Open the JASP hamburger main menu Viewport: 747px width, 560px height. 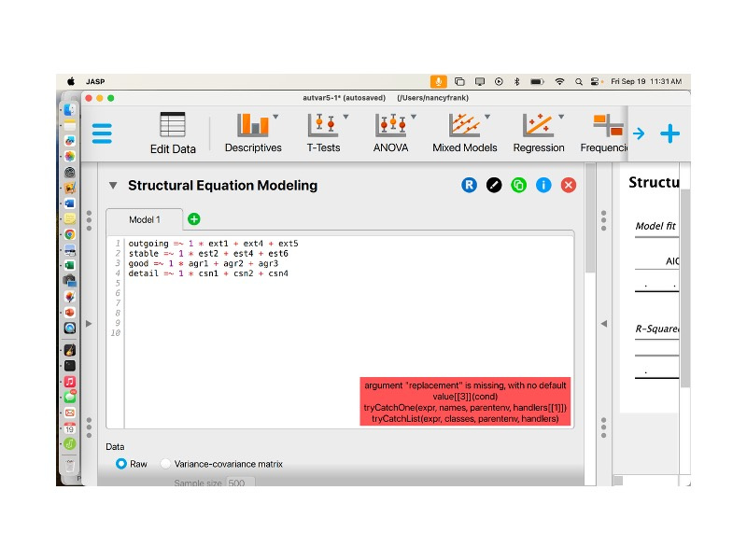(102, 133)
